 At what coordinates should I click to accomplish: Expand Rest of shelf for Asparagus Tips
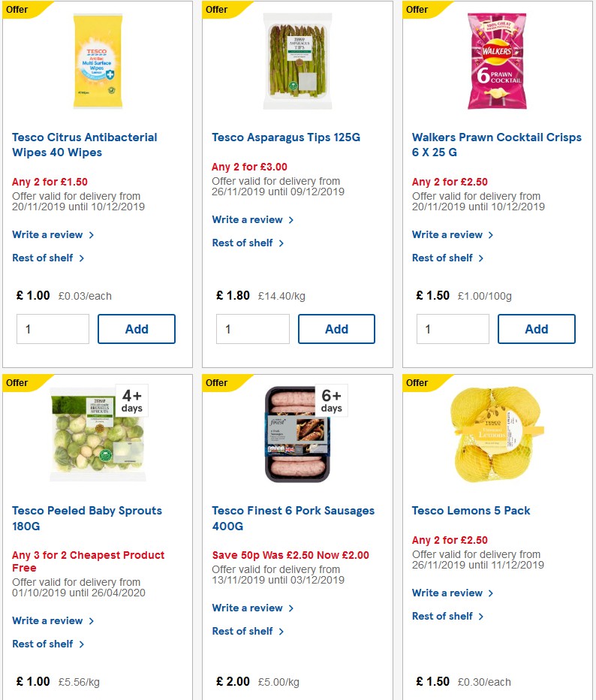tap(243, 243)
